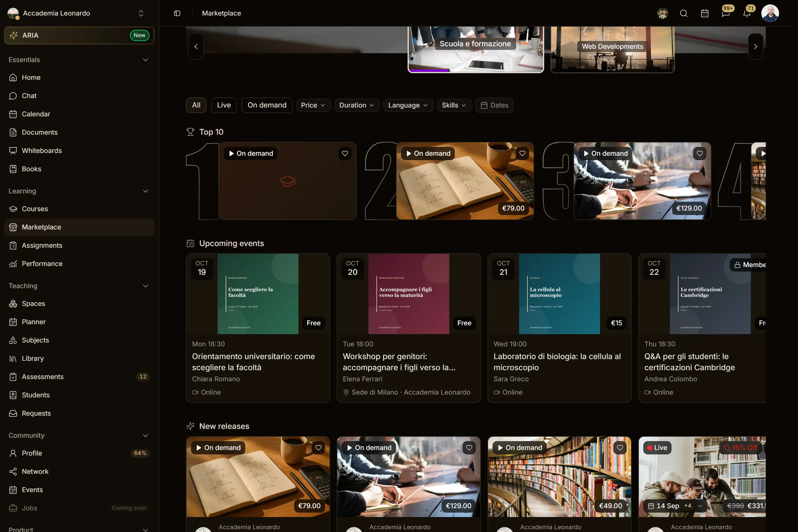Viewport: 798px width, 532px height.
Task: Open the Scuola e formazione category card
Action: 476,49
